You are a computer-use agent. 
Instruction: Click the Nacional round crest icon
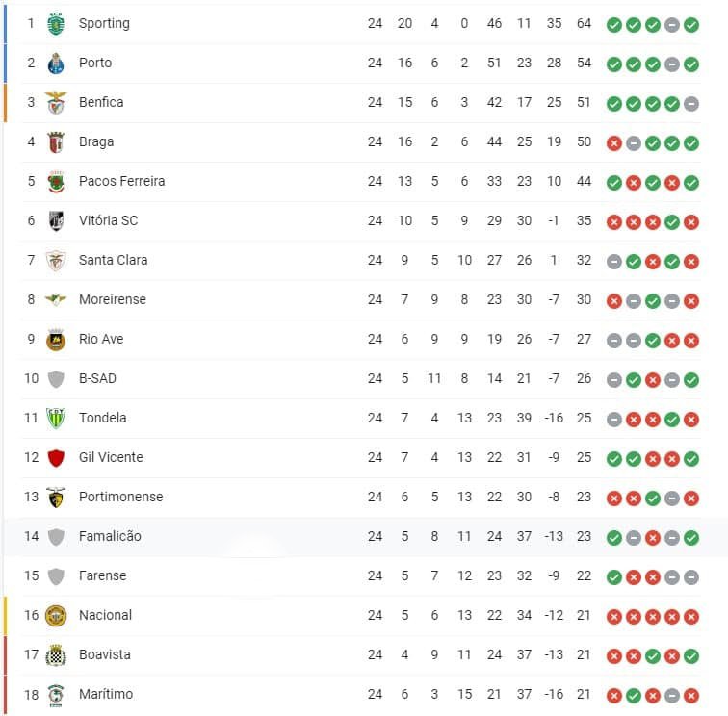pos(56,615)
